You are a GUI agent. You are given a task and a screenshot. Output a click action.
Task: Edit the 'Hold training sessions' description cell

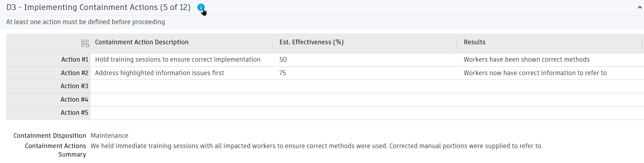(178, 60)
